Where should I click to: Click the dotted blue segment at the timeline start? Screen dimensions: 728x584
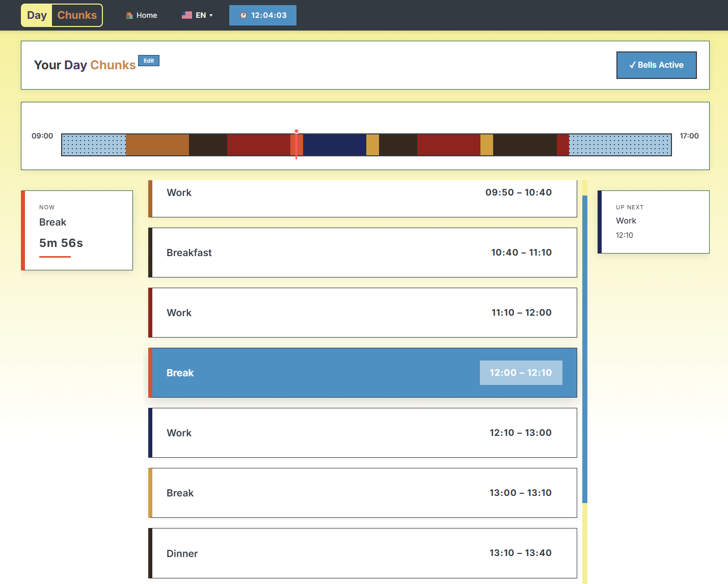tap(94, 145)
